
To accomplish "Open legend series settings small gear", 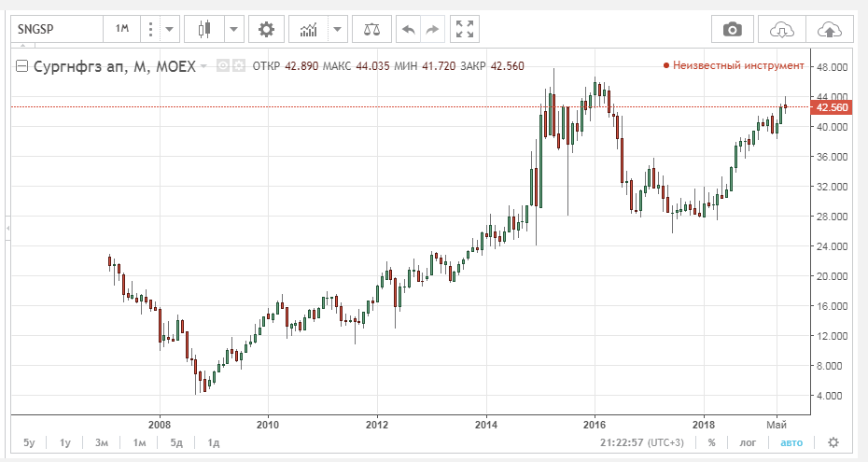I will coord(239,66).
